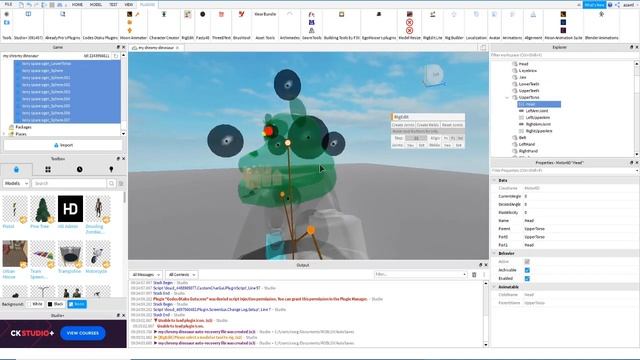
Task: Click VIEW COURSES in CK Studio+ banner
Action: pyautogui.click(x=83, y=333)
